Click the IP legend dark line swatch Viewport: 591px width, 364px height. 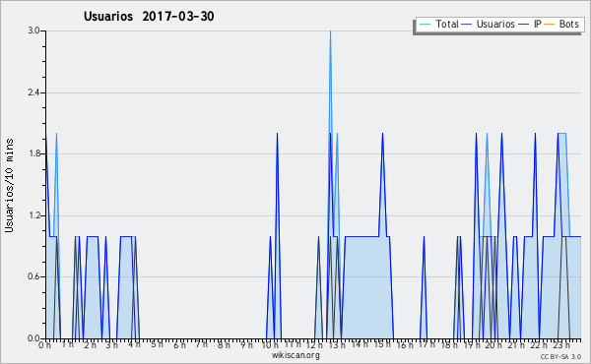pos(524,25)
